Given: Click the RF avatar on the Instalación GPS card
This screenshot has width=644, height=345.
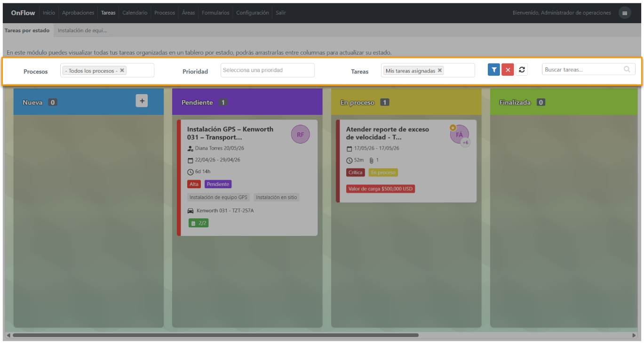Looking at the screenshot, I should pyautogui.click(x=301, y=135).
